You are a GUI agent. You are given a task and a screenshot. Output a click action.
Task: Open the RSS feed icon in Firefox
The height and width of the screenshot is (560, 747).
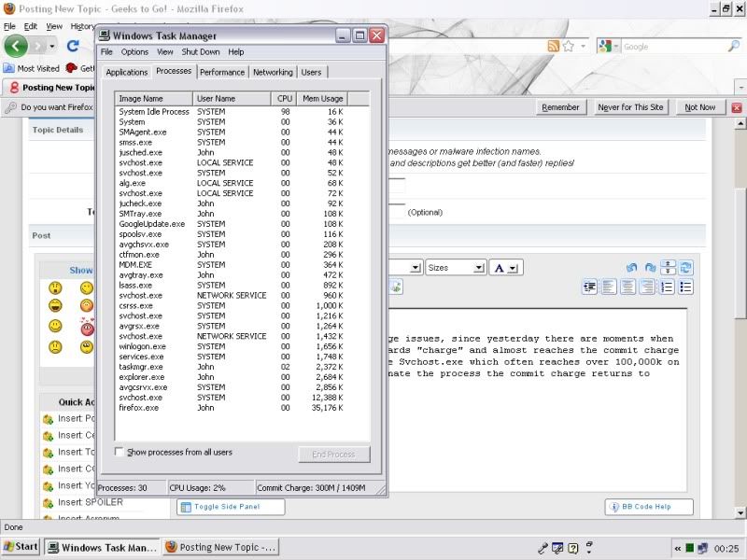coord(553,46)
